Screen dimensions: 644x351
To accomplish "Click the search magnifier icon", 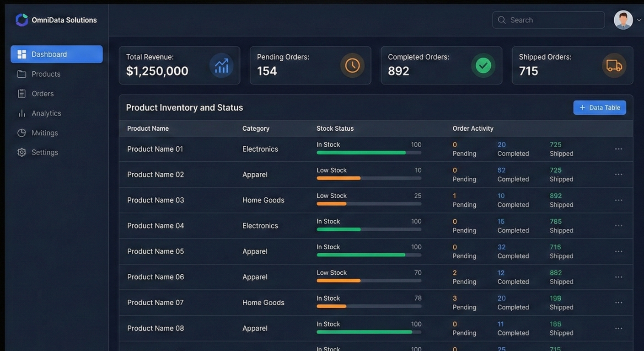I will pos(502,20).
